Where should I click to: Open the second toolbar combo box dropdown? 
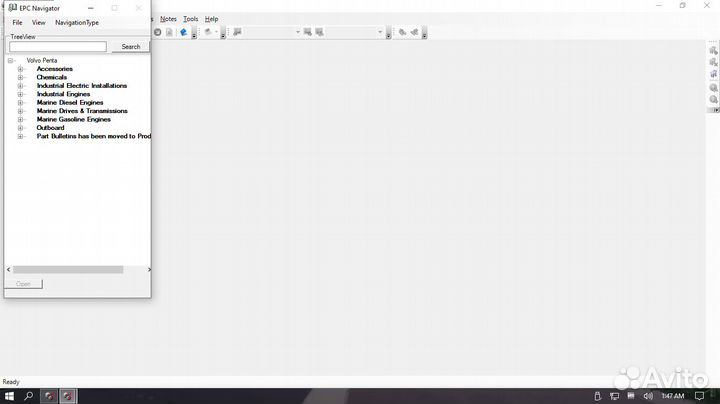[380, 32]
